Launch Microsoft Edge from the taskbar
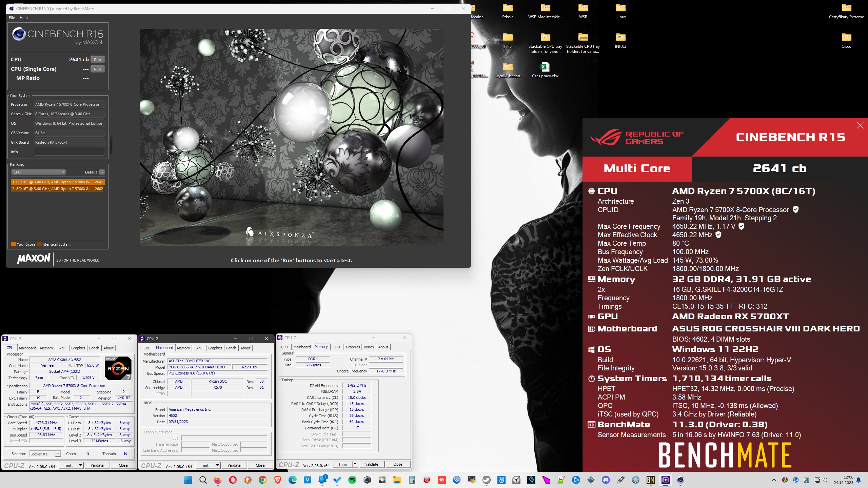The image size is (868, 488). [292, 480]
